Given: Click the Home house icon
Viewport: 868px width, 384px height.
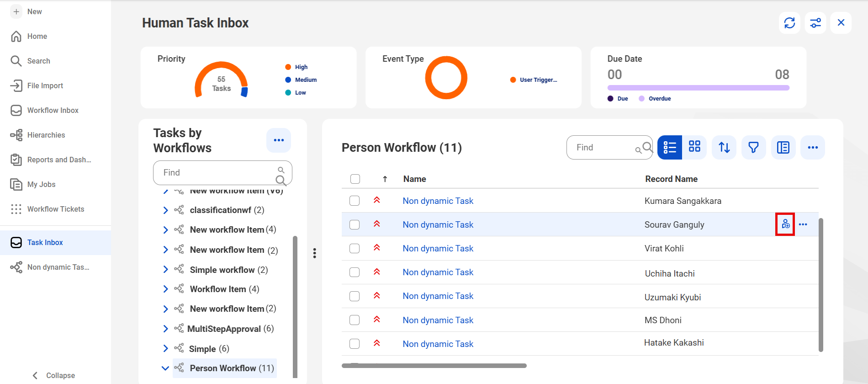Looking at the screenshot, I should coord(16,36).
